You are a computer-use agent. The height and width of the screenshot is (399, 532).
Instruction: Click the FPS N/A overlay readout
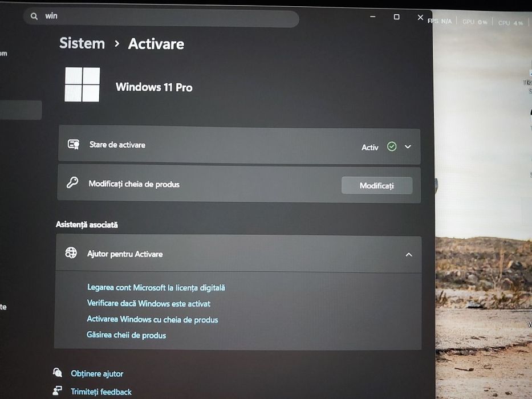point(440,22)
